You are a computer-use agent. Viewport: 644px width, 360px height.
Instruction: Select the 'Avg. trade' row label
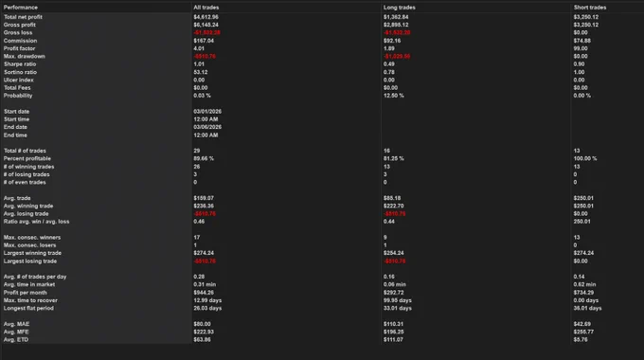(17, 198)
